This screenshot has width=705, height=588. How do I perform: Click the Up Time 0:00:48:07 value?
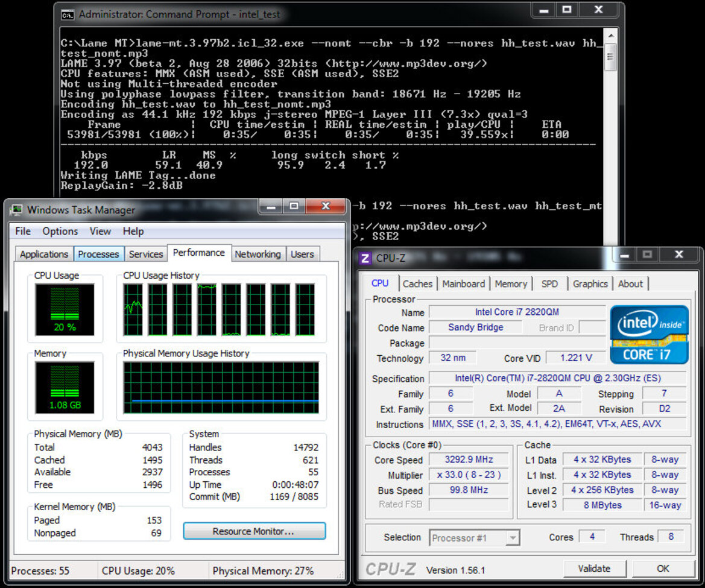click(x=295, y=485)
